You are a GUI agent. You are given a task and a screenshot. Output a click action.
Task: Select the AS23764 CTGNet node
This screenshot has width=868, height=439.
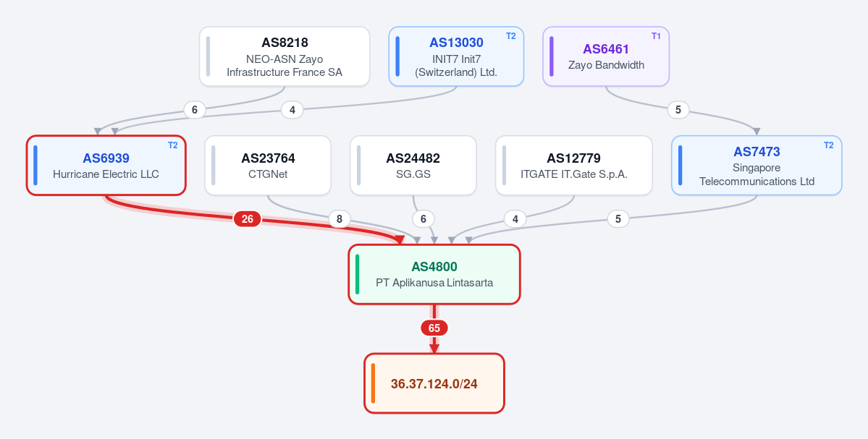(x=268, y=166)
